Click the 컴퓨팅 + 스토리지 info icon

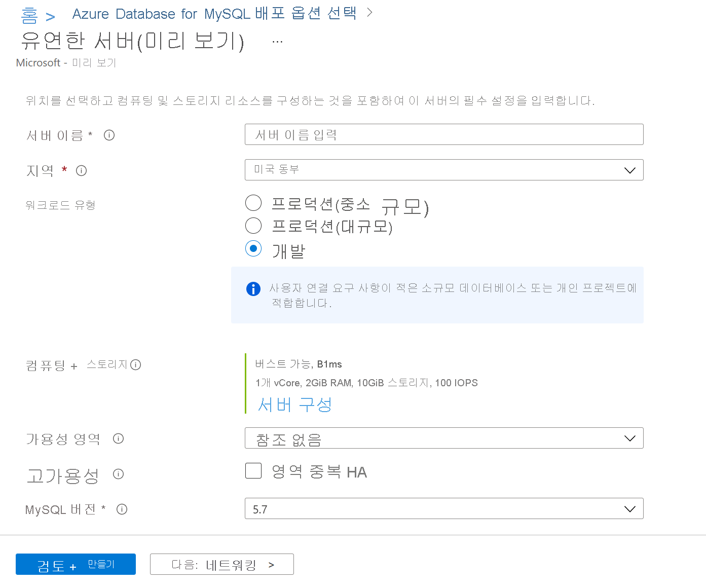(135, 364)
